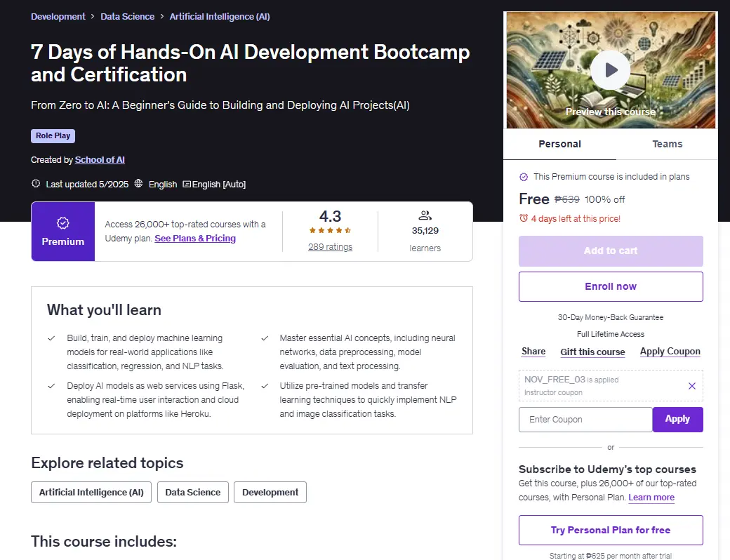Click checkmark beside Build, train, and deploy
730x560 pixels.
(x=52, y=338)
